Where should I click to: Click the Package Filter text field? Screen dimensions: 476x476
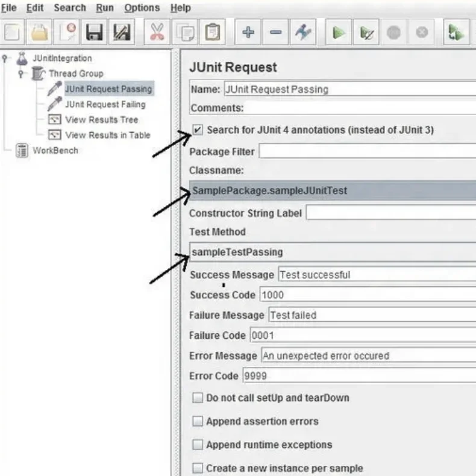coord(366,151)
